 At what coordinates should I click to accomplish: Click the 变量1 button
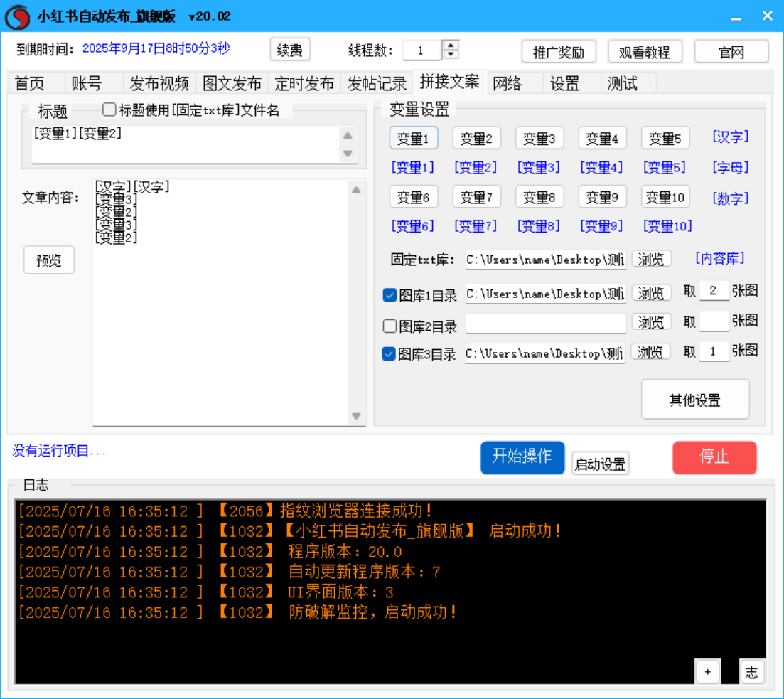tap(414, 138)
